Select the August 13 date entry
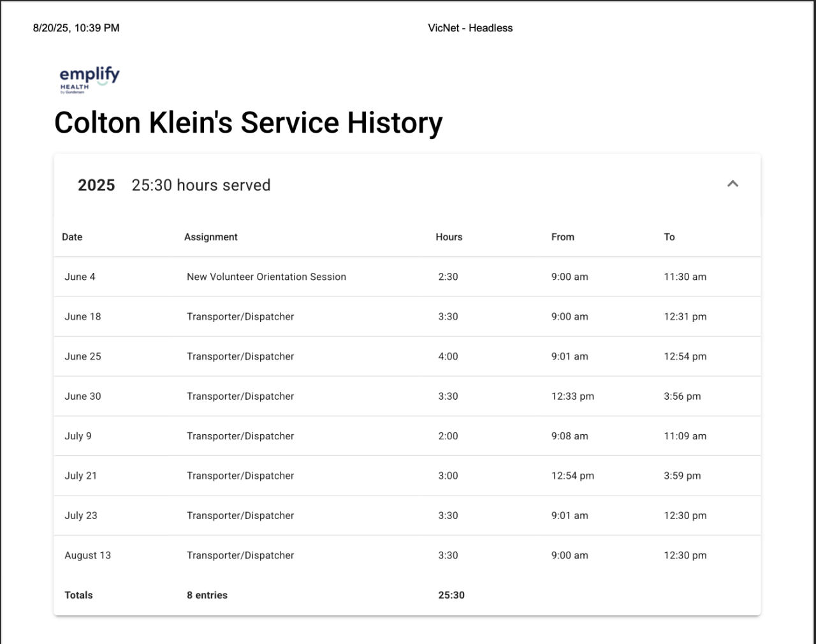The image size is (816, 644). [x=87, y=555]
